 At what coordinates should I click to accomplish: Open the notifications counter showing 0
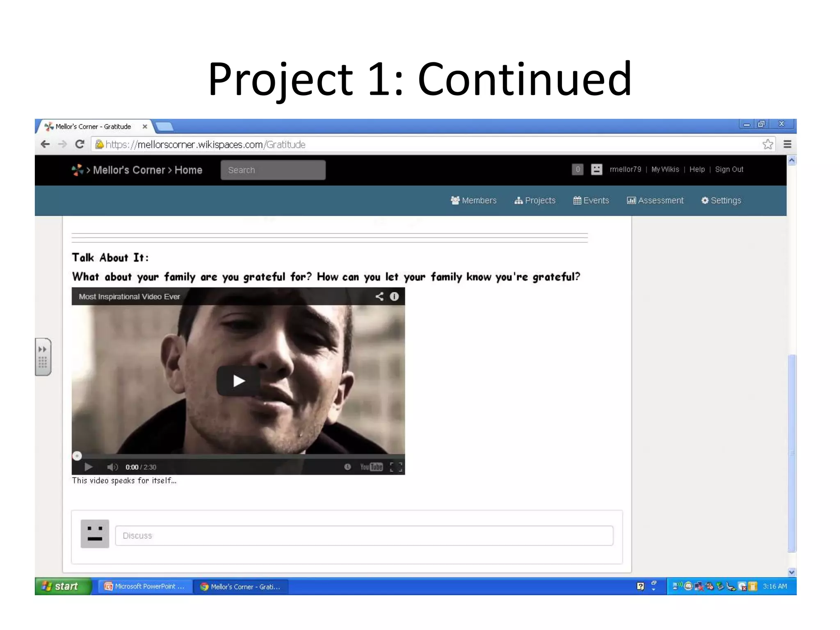pos(577,169)
